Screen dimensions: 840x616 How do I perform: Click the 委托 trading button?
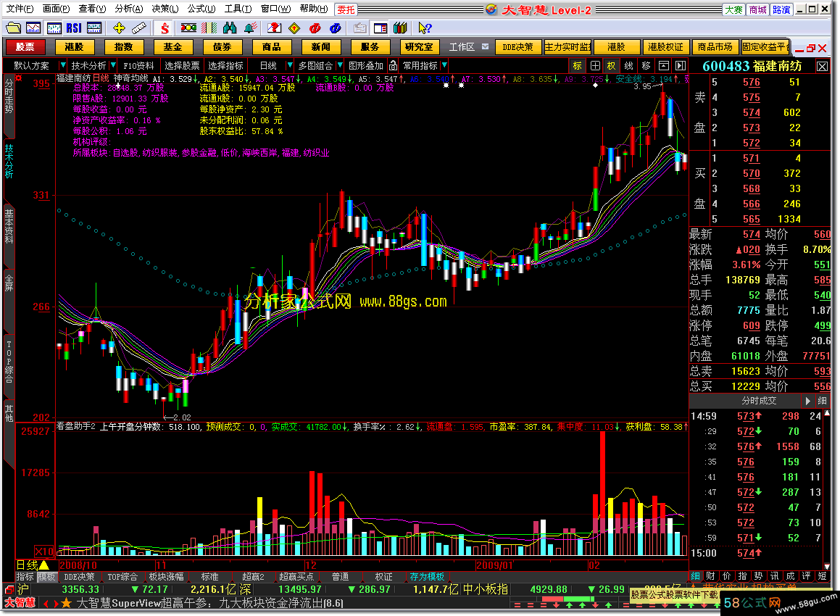click(346, 9)
